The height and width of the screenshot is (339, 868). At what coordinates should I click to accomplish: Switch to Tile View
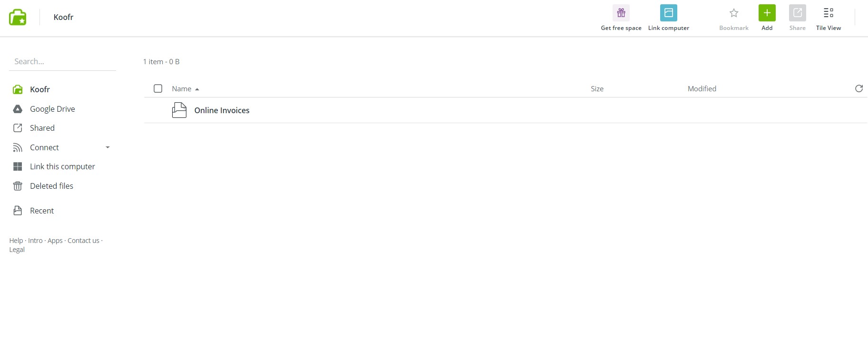click(828, 13)
